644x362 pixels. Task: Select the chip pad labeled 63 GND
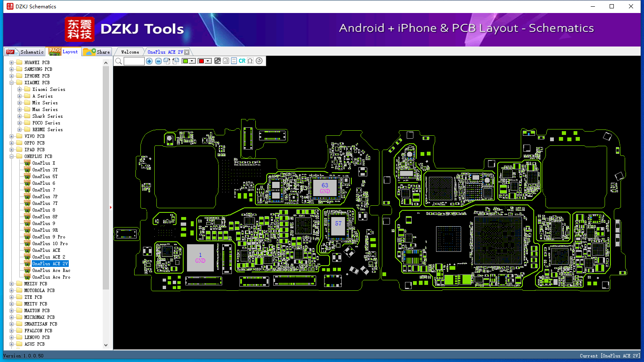tap(325, 188)
